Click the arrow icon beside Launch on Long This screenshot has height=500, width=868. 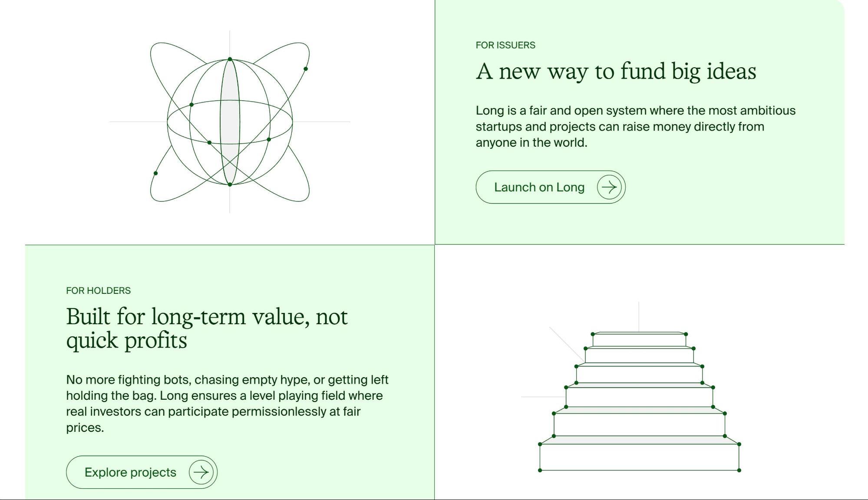(x=609, y=187)
